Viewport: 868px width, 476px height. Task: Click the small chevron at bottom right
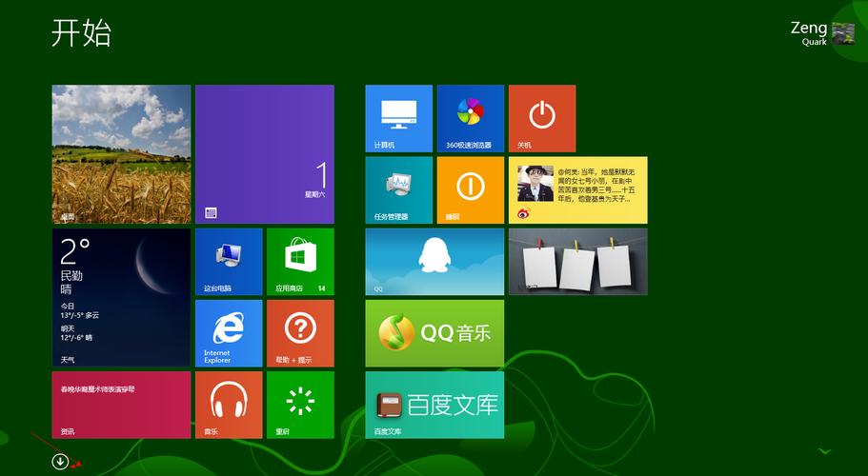(x=825, y=451)
